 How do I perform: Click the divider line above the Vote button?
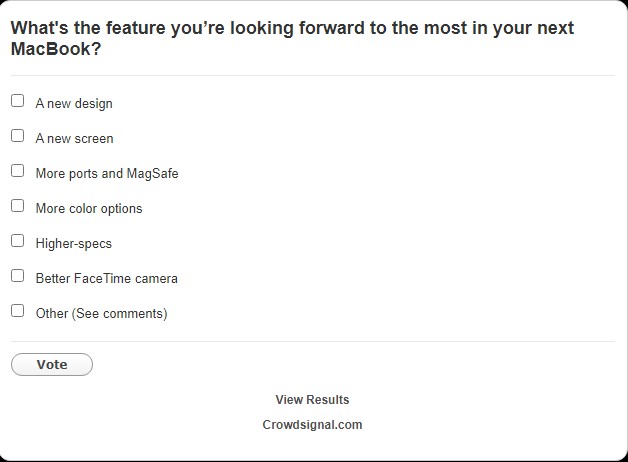pos(313,341)
